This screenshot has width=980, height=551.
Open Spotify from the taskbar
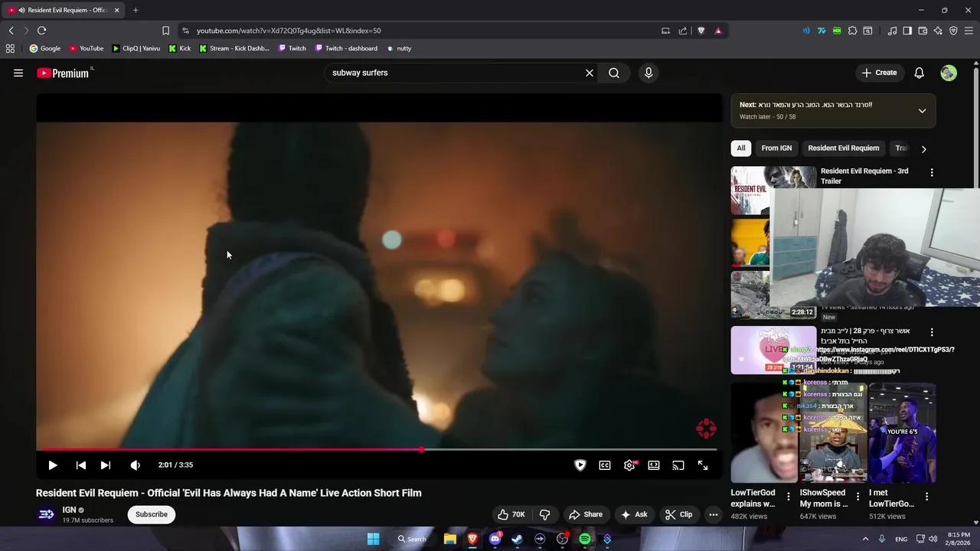click(x=585, y=539)
